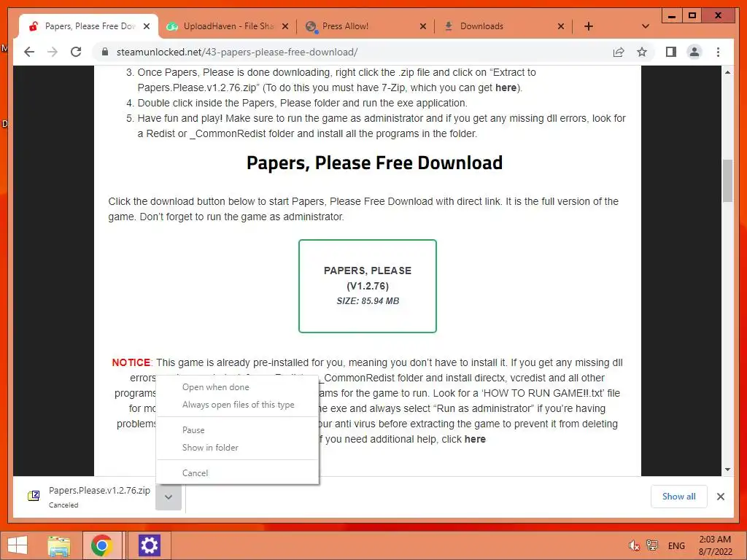Maximize the Chrome window
This screenshot has height=560, width=747.
692,16
